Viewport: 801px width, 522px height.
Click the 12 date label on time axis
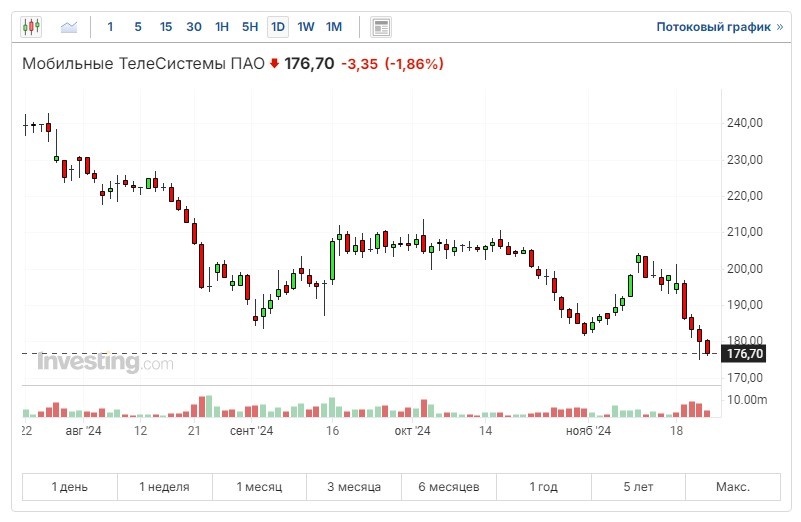(140, 431)
